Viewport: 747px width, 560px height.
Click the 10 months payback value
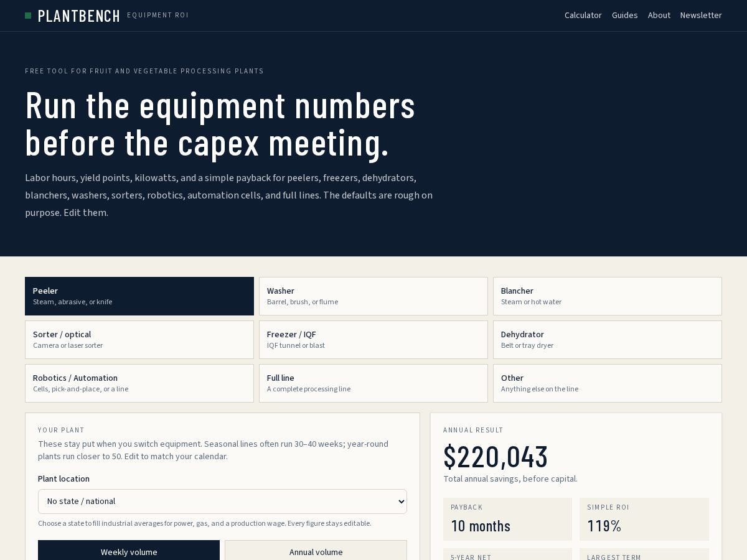(481, 526)
